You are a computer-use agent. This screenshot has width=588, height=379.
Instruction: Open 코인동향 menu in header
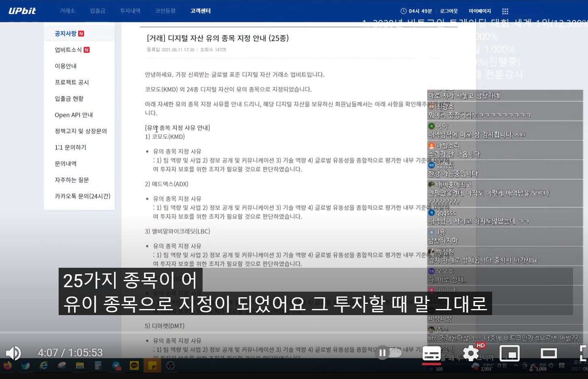pos(165,11)
